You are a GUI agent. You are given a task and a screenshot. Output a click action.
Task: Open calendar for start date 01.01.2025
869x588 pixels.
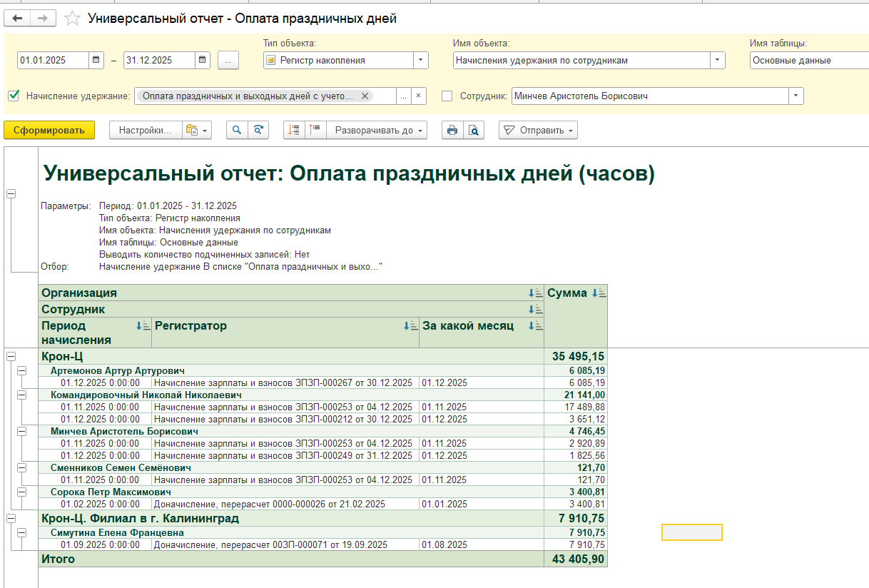pos(96,61)
